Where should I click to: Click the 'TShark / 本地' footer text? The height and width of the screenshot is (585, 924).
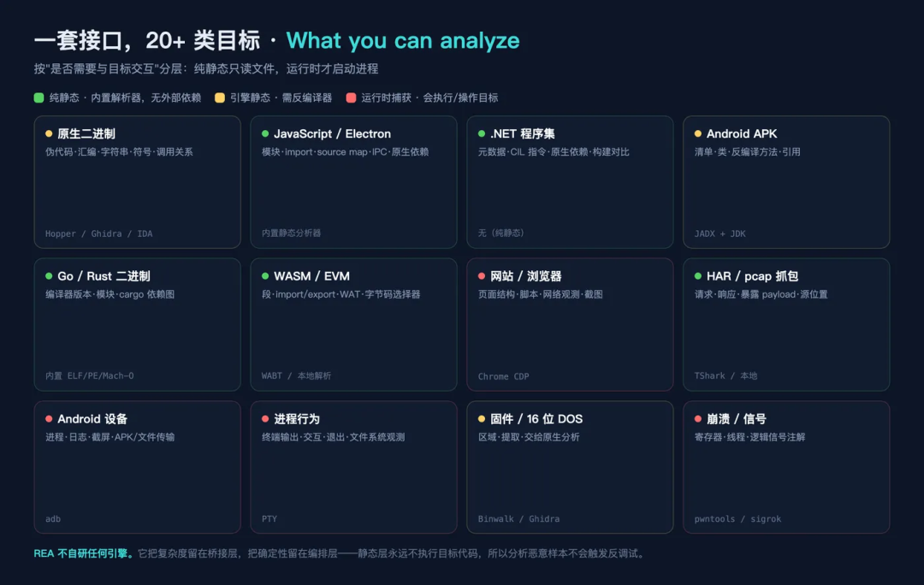[726, 375]
